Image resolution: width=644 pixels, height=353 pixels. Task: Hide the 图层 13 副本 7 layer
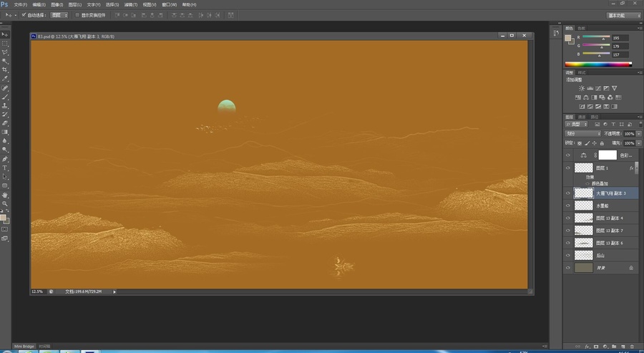coord(568,230)
